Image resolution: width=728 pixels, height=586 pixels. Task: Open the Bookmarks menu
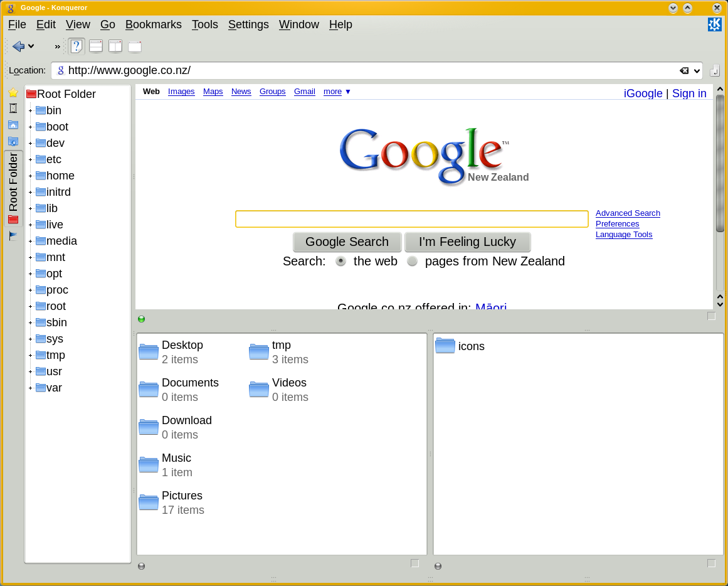tap(153, 24)
